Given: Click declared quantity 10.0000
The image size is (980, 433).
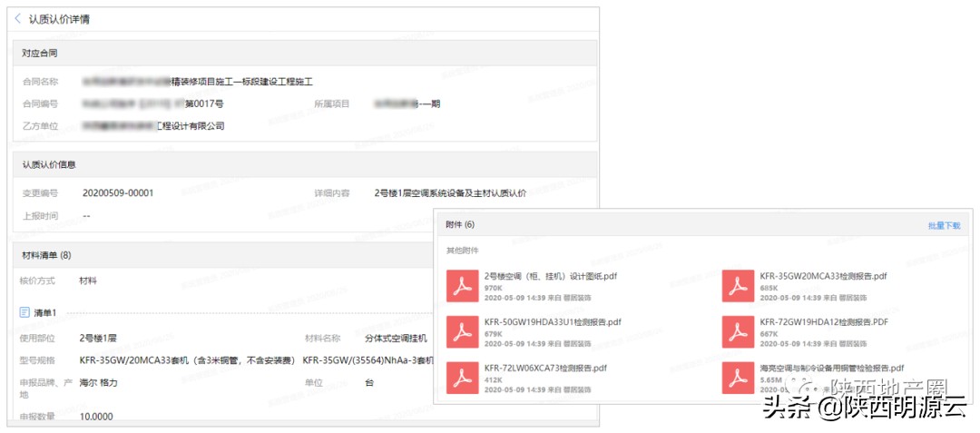Looking at the screenshot, I should click(x=96, y=416).
